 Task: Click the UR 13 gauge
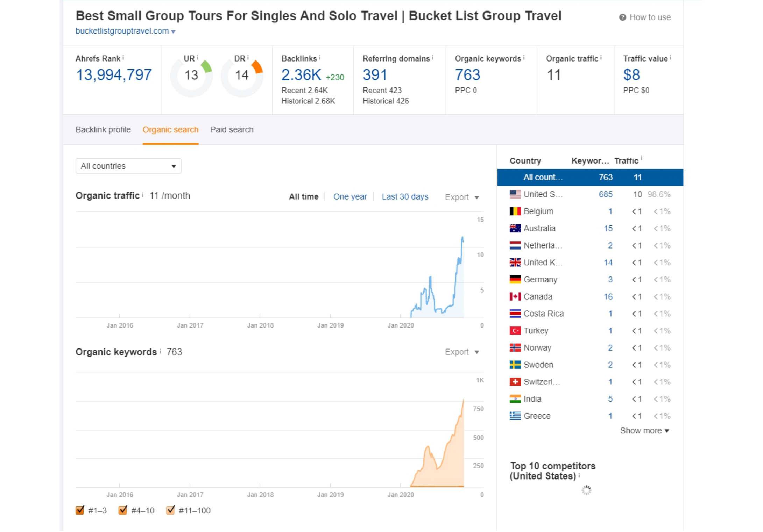click(191, 76)
